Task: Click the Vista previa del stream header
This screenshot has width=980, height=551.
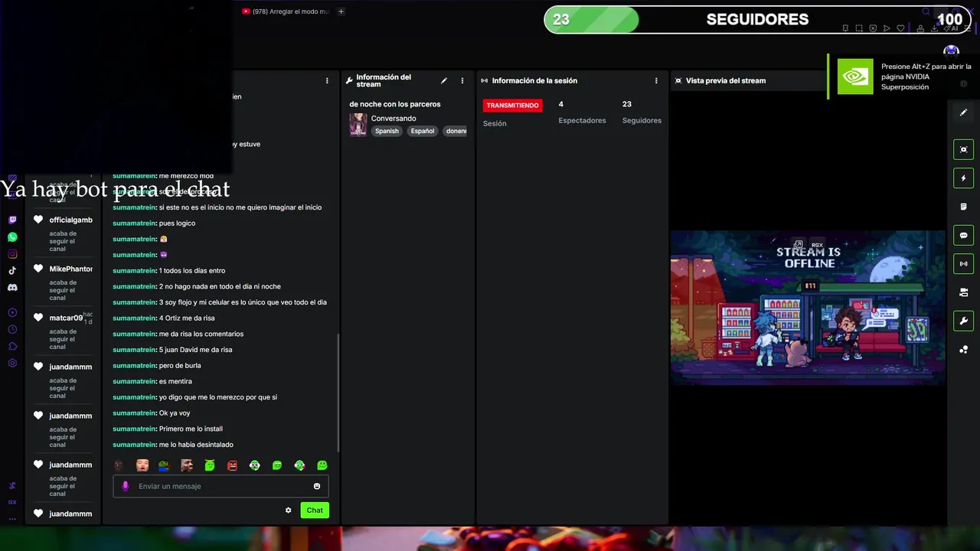Action: point(726,80)
